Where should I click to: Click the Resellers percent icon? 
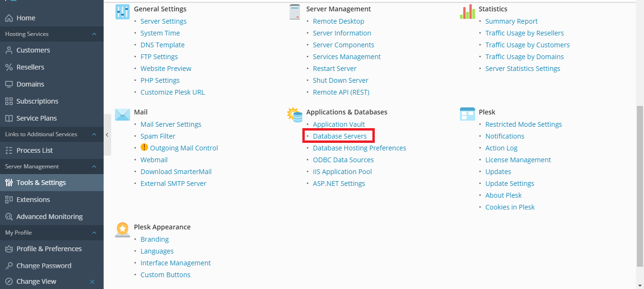click(x=9, y=67)
